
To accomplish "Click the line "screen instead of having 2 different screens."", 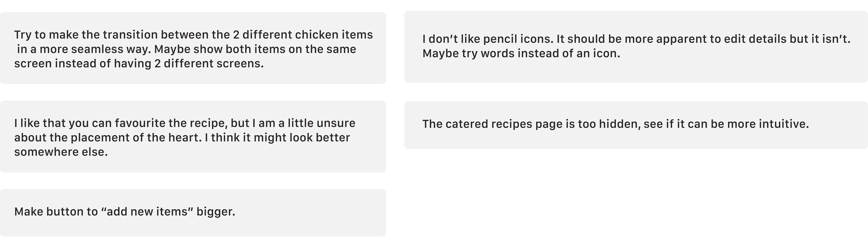I will pyautogui.click(x=139, y=63).
